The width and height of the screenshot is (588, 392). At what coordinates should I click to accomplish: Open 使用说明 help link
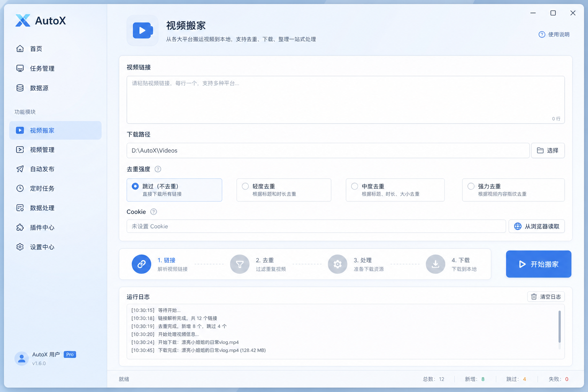coord(554,34)
